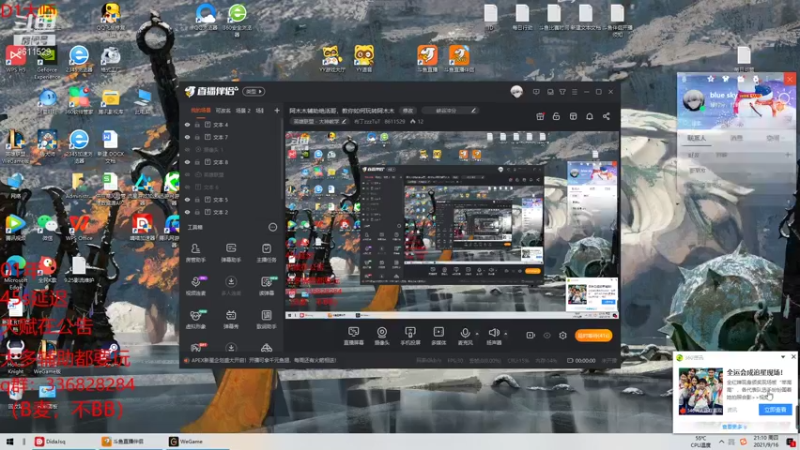Open the funnel-shaped icon in title bar
800x450 pixels.
tap(562, 92)
